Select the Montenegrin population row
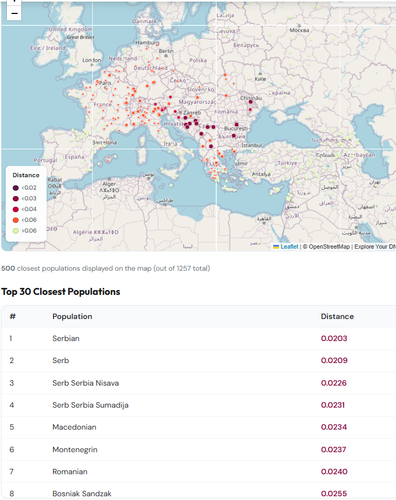Image resolution: width=396 pixels, height=500 pixels. 199,449
